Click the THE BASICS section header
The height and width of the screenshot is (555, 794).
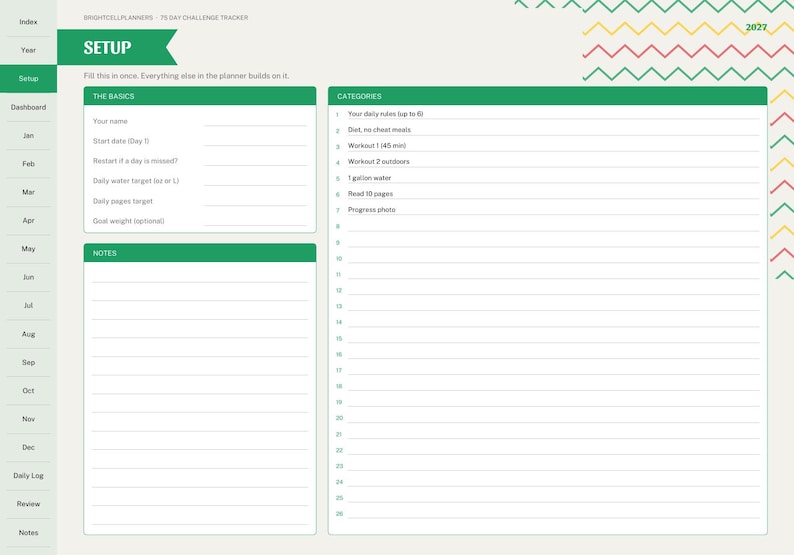tap(200, 96)
